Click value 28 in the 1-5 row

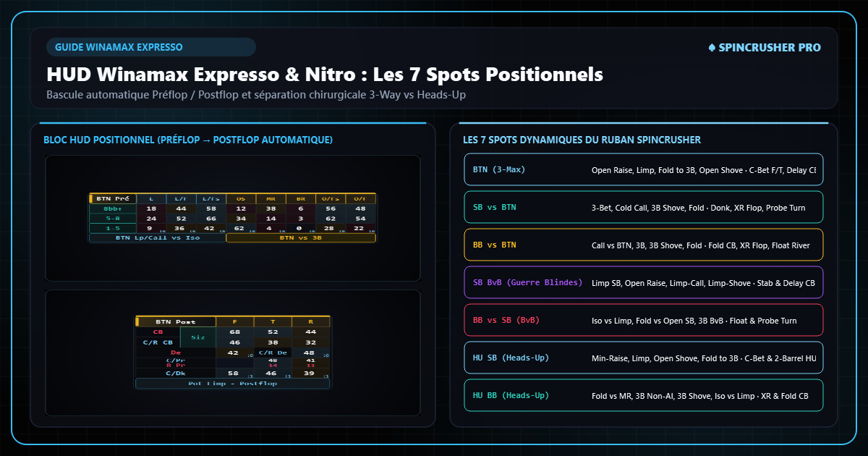[331, 228]
